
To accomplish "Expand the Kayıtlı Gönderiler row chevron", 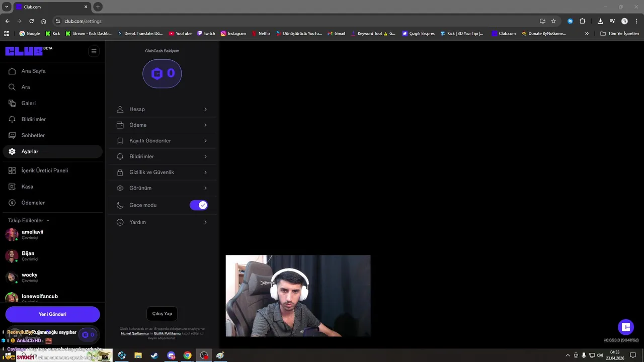I will pyautogui.click(x=205, y=141).
